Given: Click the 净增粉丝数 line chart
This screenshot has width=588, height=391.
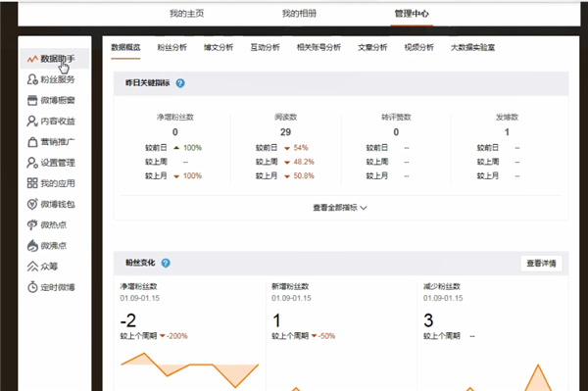Looking at the screenshot, I should click(190, 370).
